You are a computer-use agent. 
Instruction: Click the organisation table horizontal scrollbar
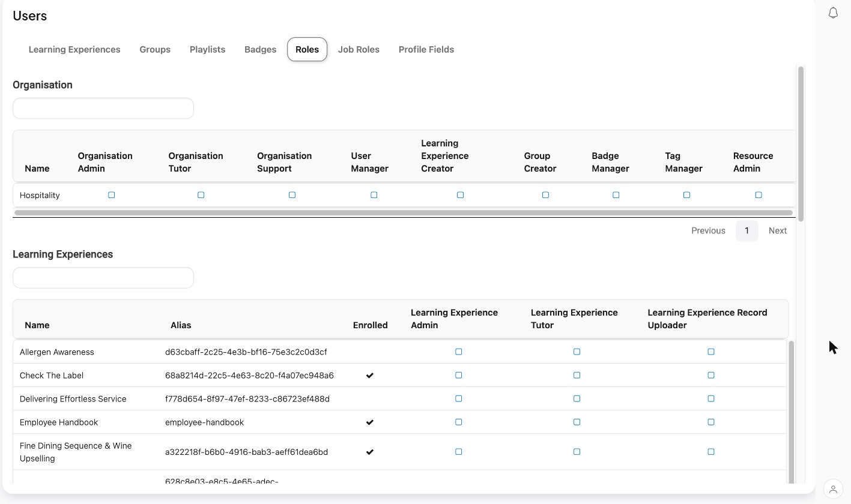coord(404,212)
